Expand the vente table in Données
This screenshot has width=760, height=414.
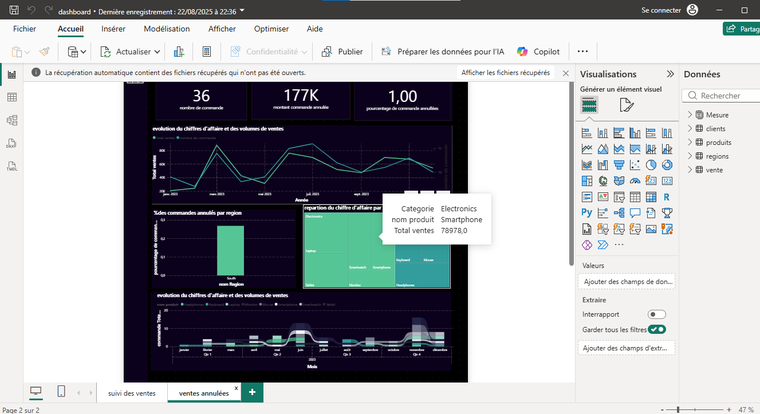tap(689, 168)
